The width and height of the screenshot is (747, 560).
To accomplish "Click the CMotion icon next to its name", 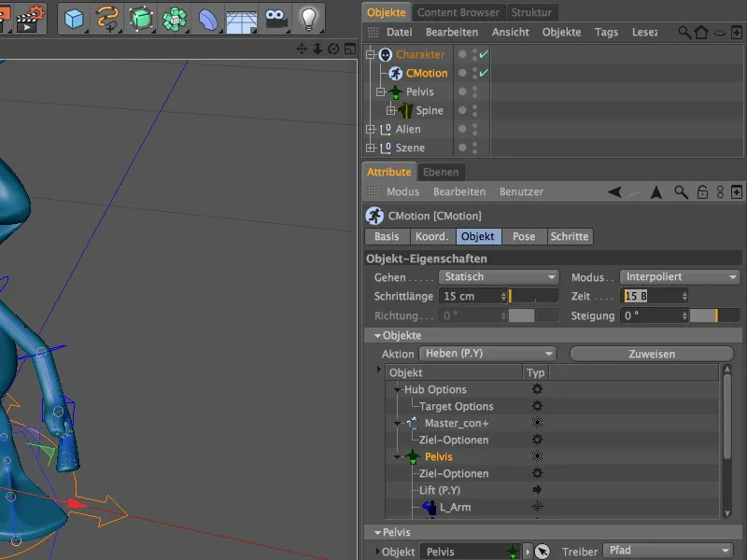I will (395, 73).
